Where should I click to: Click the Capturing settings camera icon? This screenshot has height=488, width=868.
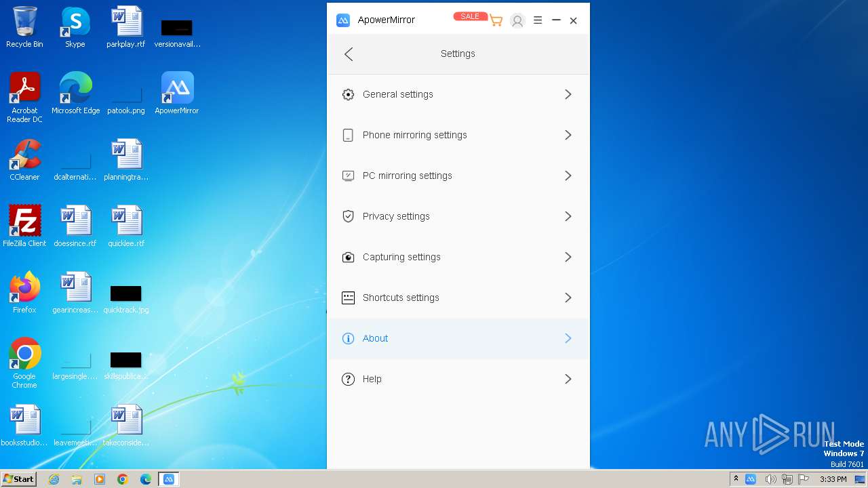[x=348, y=258]
